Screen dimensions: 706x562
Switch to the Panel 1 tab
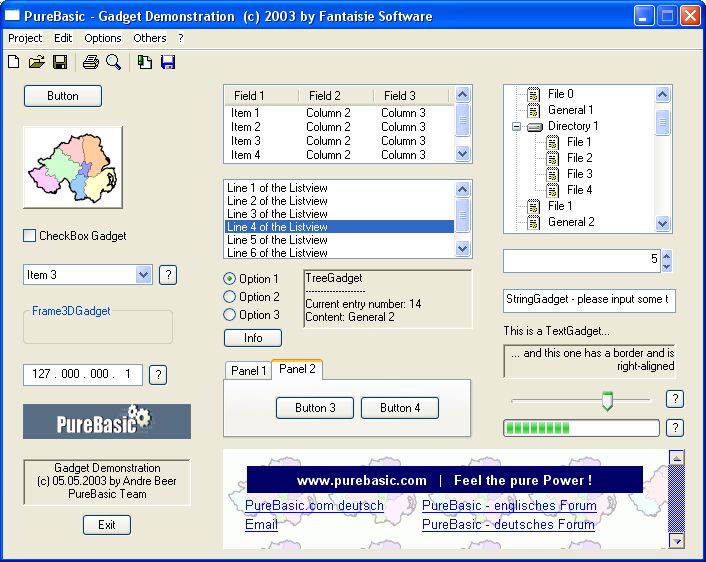[248, 371]
